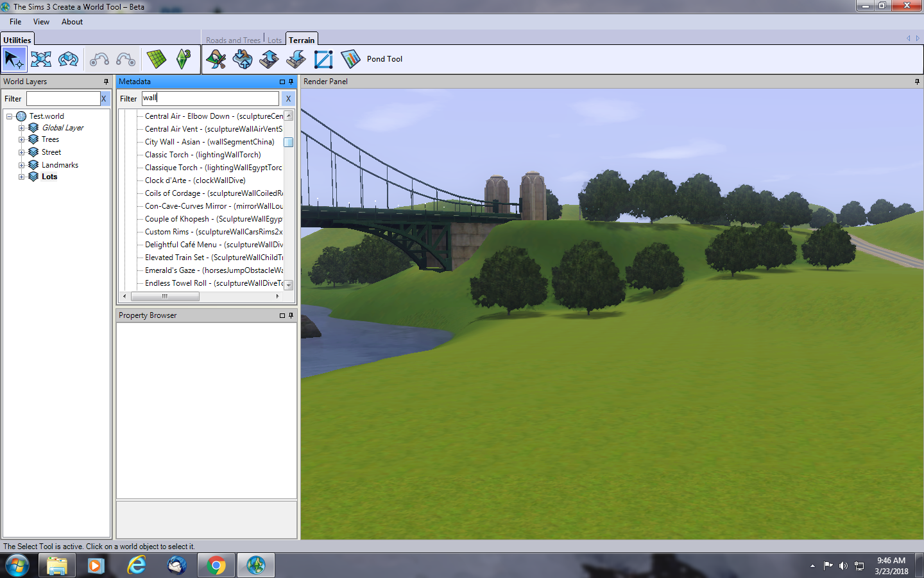Toggle the Property Browser pin
924x578 pixels.
(x=291, y=315)
